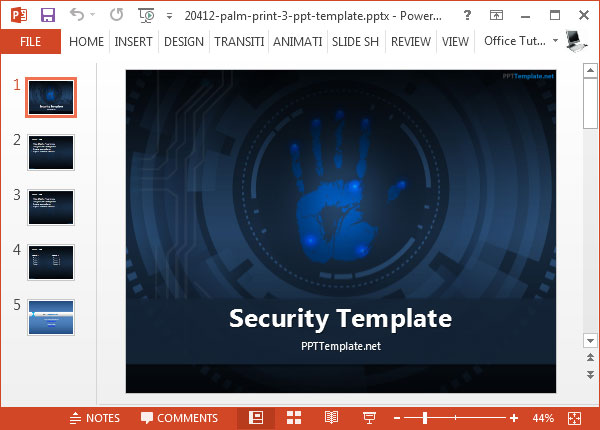Click the PPTTemplate.net subtitle text

[x=341, y=346]
